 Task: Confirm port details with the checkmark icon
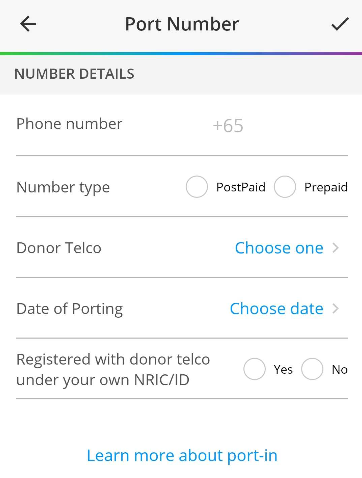click(340, 24)
